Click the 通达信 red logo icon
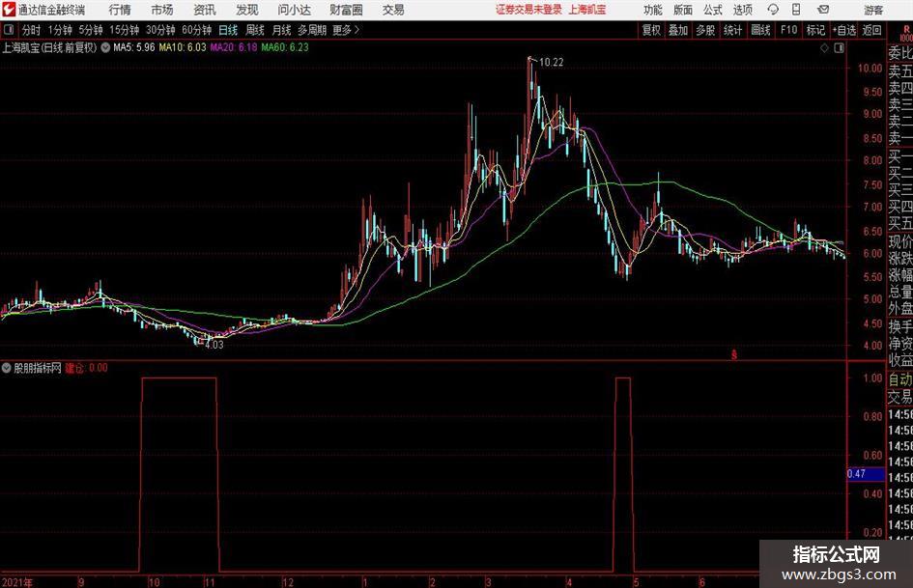Image resolution: width=913 pixels, height=588 pixels. pyautogui.click(x=9, y=10)
